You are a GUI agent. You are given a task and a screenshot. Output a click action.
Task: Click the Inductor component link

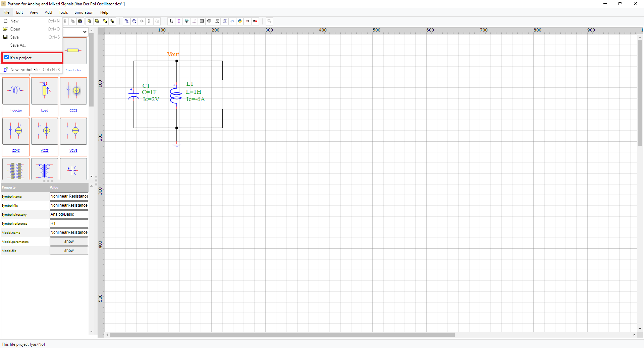pyautogui.click(x=16, y=111)
